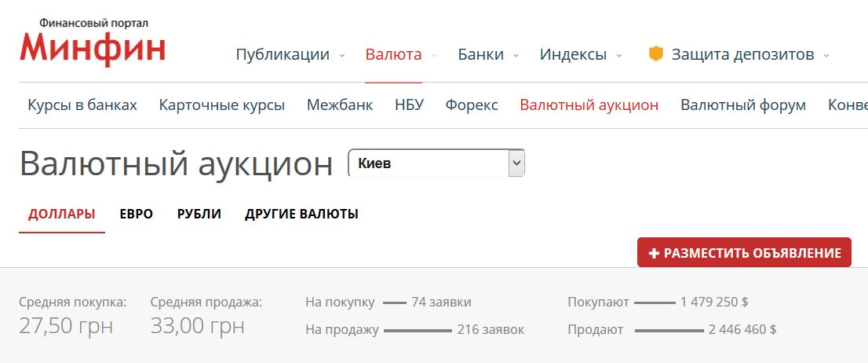Select the РУБЛИ currency tab
This screenshot has height=363, width=868.
[199, 214]
